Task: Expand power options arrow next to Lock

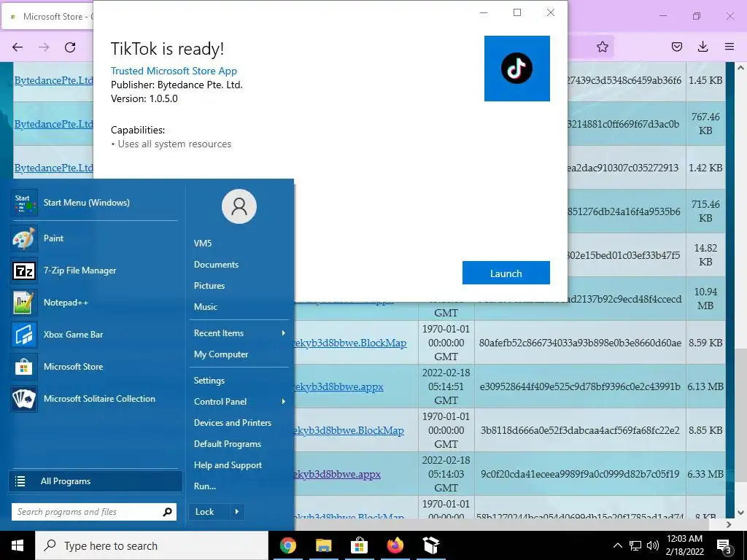Action: 237,512
